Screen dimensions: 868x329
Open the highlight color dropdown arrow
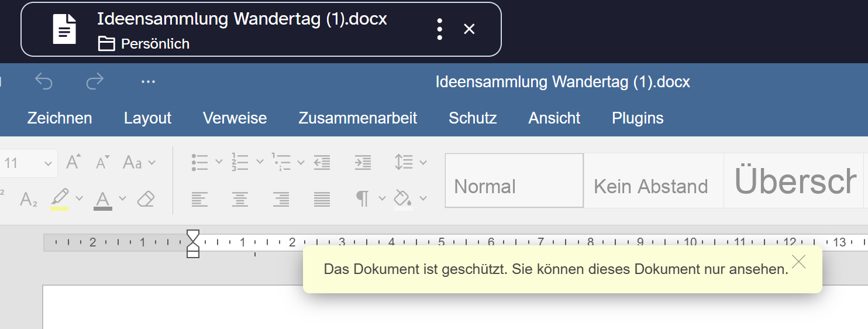coord(80,198)
